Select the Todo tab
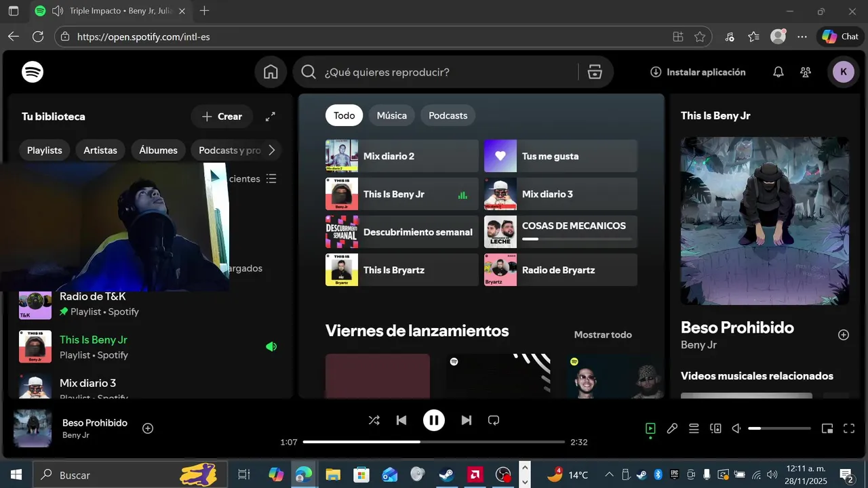This screenshot has height=488, width=868. pos(344,115)
